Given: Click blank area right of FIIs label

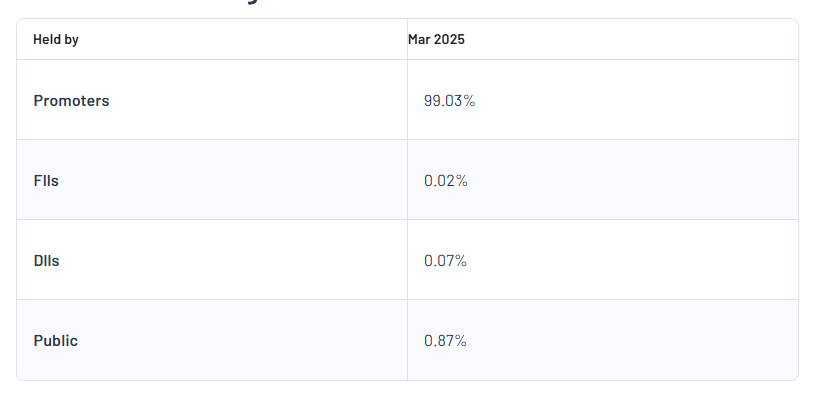Looking at the screenshot, I should click(234, 181).
